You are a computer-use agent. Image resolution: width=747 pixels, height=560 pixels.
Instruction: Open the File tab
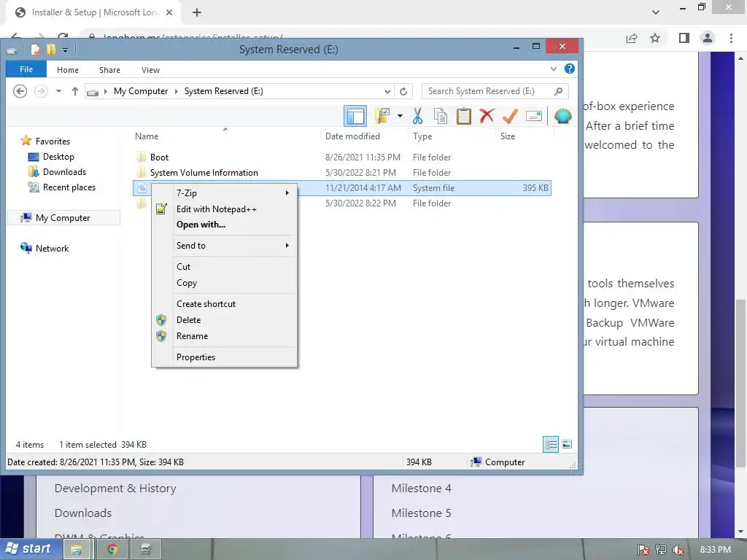pyautogui.click(x=26, y=69)
